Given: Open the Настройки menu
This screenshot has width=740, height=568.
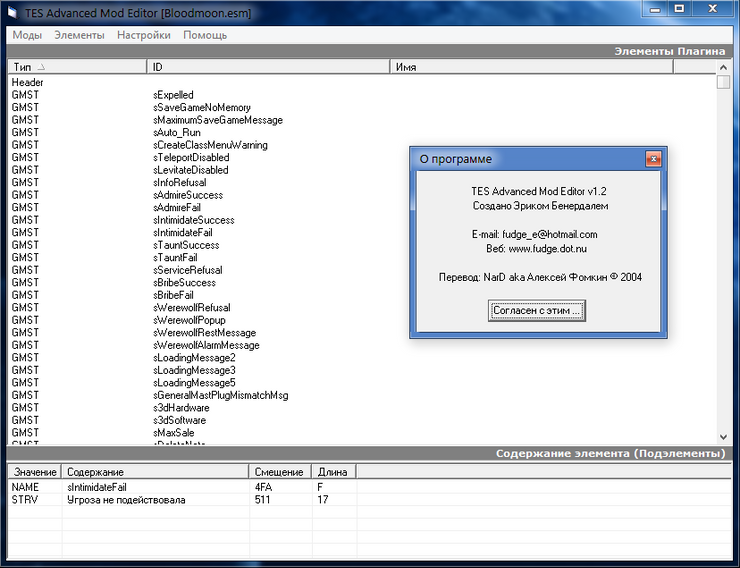Looking at the screenshot, I should point(144,35).
